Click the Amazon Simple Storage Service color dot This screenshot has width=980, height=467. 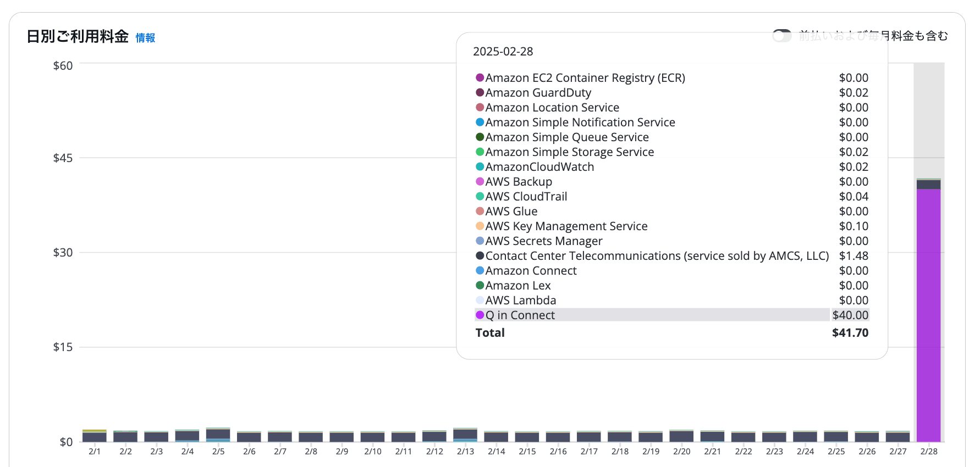pos(480,152)
